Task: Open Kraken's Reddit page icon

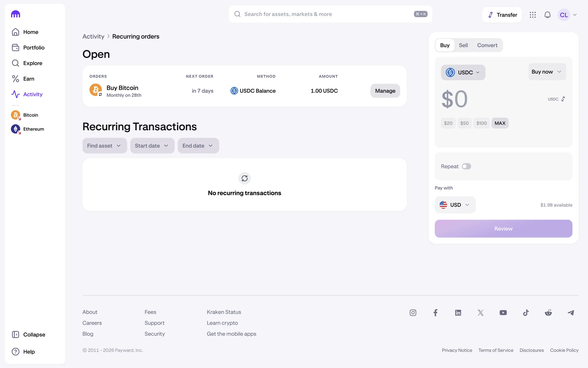Action: pyautogui.click(x=548, y=312)
